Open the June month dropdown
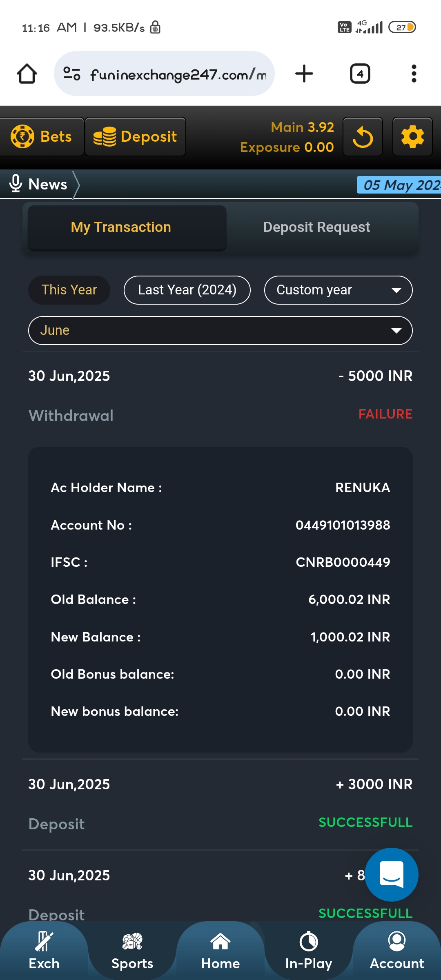The image size is (441, 980). coord(220,330)
